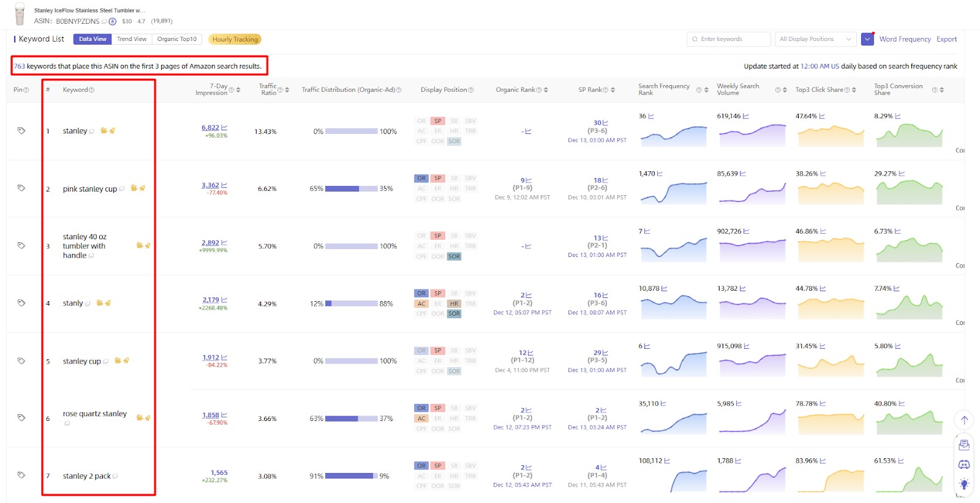Copy the ASIN B0BNYPZDNS with the copy icon

[x=104, y=21]
